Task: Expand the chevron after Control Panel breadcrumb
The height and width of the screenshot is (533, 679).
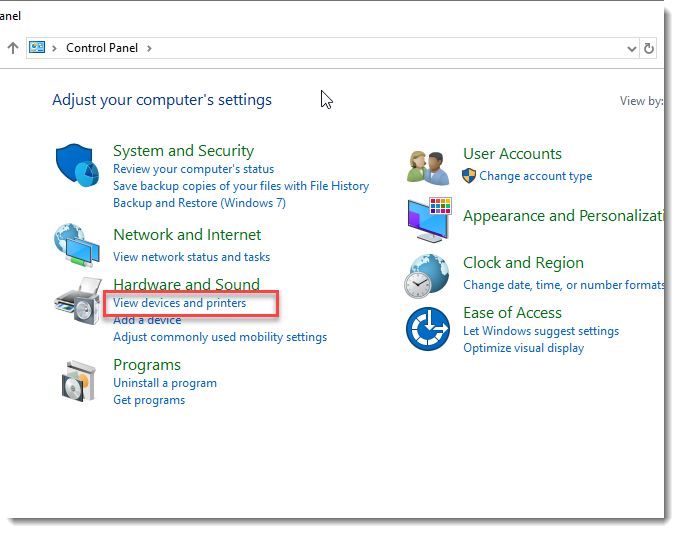Action: (149, 48)
